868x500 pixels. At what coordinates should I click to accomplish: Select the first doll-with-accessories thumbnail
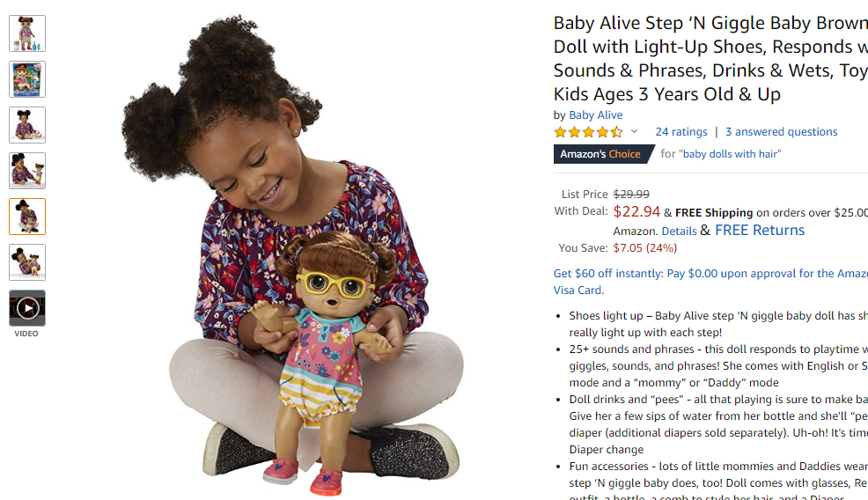tap(27, 33)
